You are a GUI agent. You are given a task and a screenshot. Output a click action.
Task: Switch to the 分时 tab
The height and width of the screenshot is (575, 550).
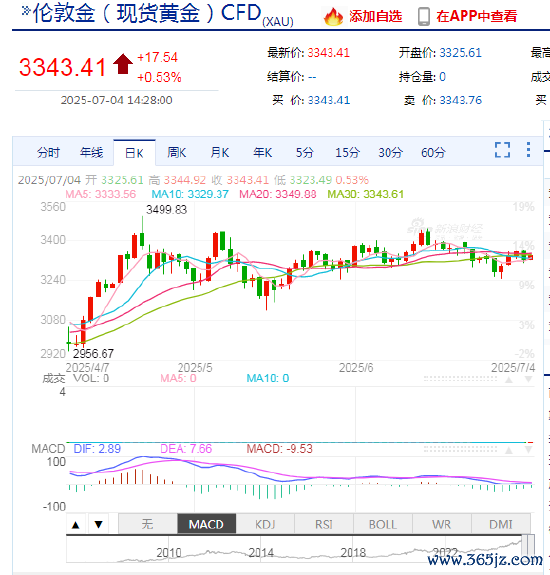pos(48,153)
